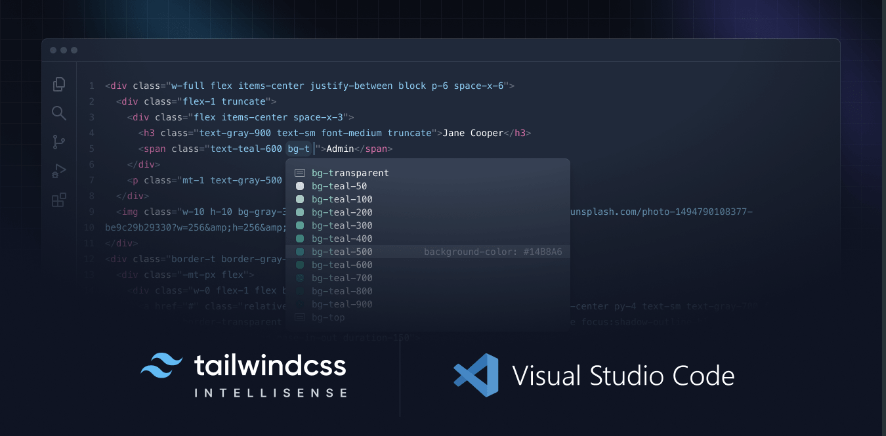Select the bg-teal-900 suggestion
The image size is (886, 436).
[428, 304]
